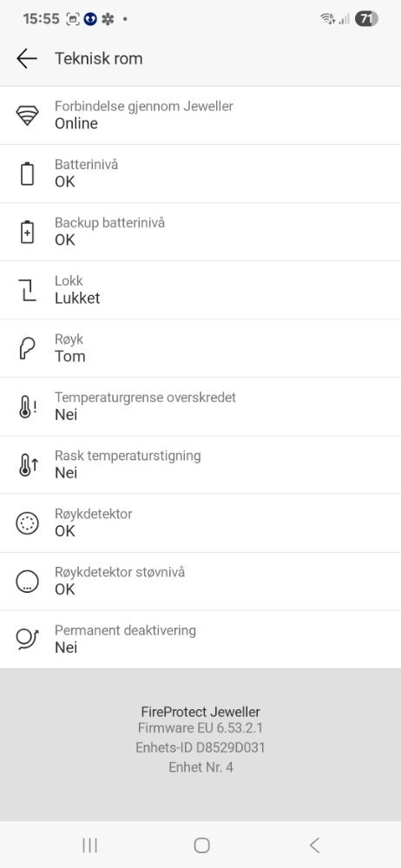The image size is (401, 868).
Task: Tap the Batterinivå battery icon
Action: (27, 174)
